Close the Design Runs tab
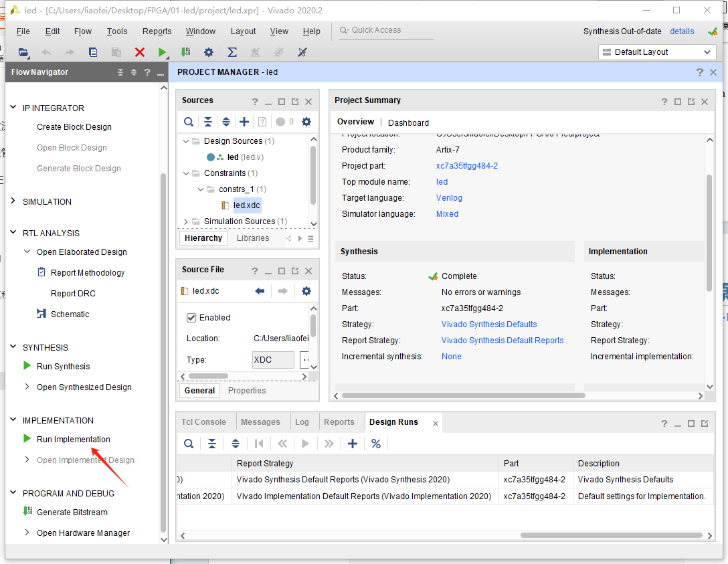728x564 pixels. tap(435, 424)
